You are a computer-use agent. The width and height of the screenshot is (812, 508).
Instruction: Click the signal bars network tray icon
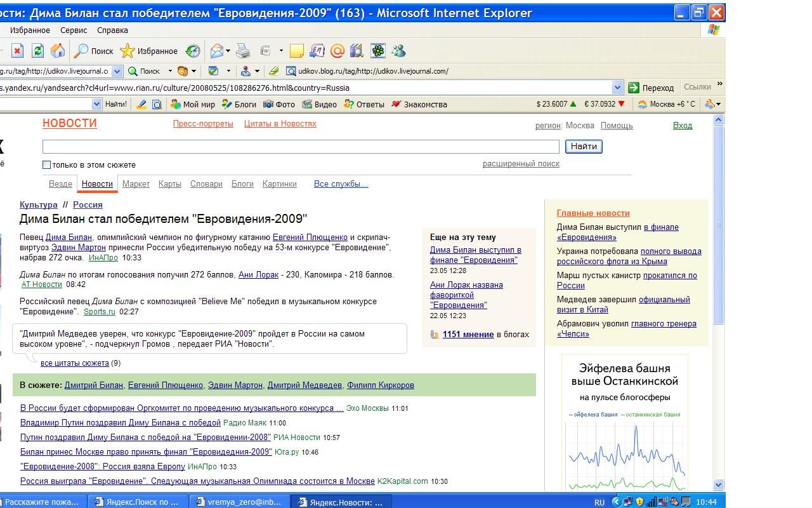(652, 502)
